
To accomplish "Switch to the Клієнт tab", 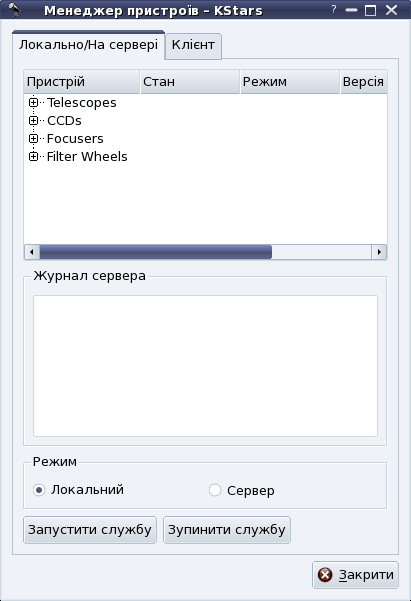I will [193, 45].
